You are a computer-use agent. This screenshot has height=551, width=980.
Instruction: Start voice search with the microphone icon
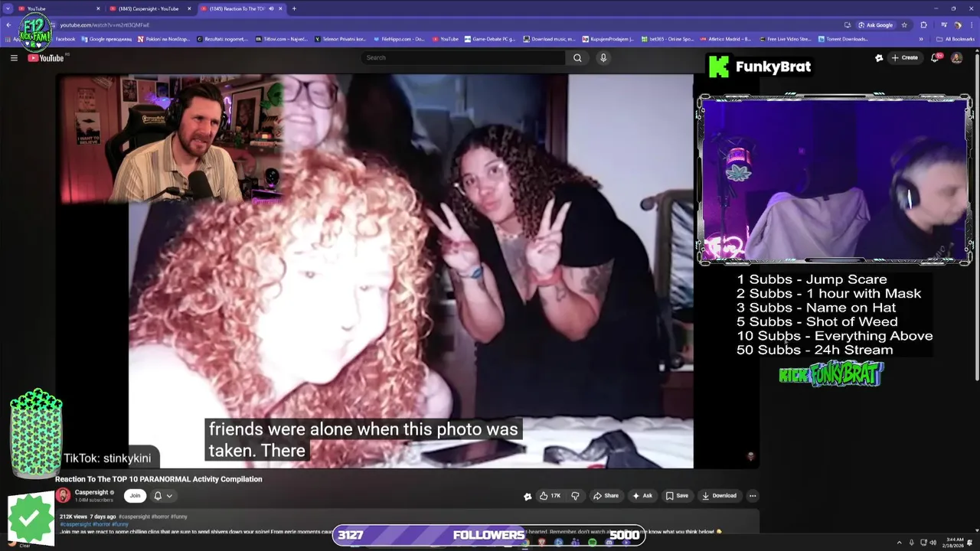point(603,57)
